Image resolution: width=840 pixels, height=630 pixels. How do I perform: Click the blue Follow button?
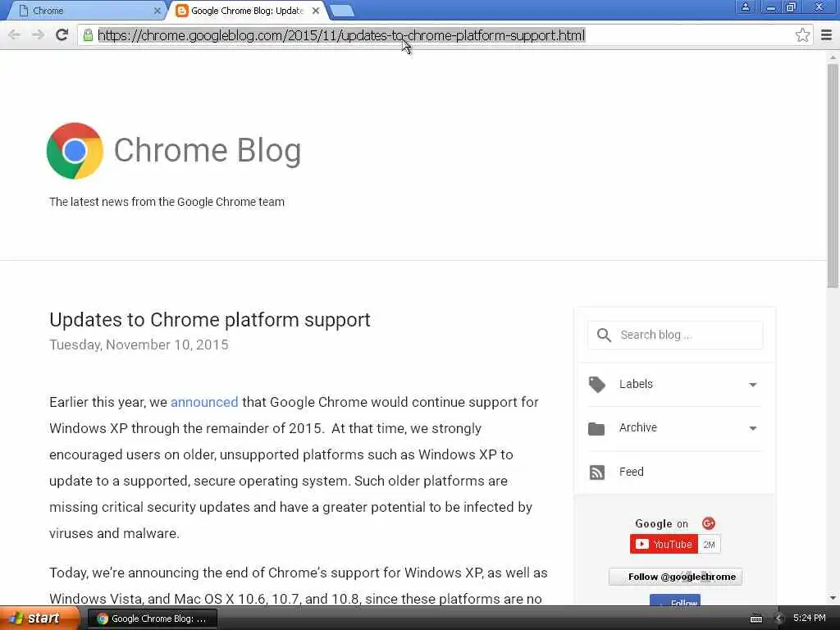tap(675, 601)
